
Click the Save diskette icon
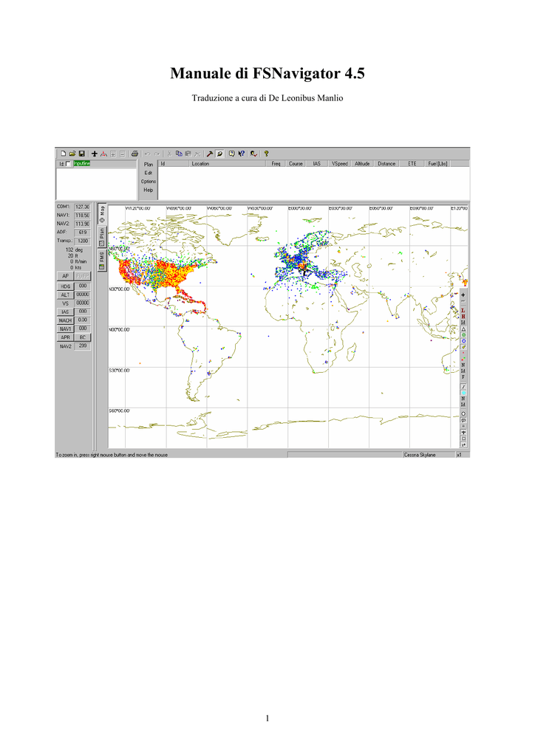(x=81, y=154)
